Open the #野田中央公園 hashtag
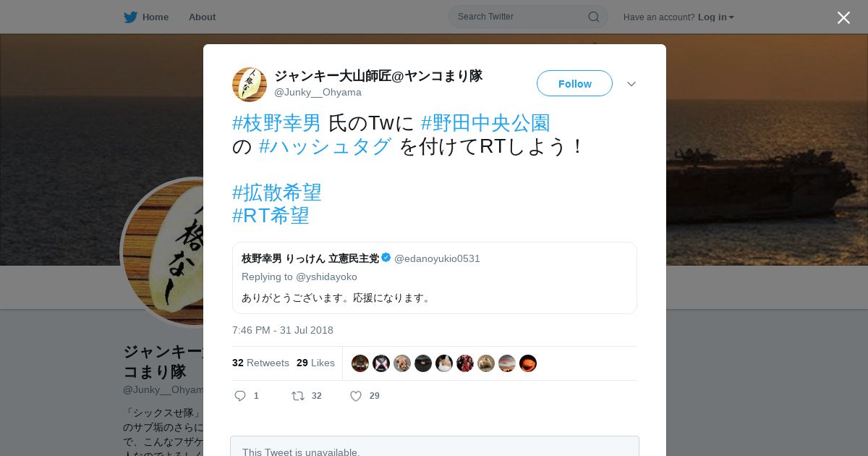This screenshot has height=456, width=868. [485, 123]
